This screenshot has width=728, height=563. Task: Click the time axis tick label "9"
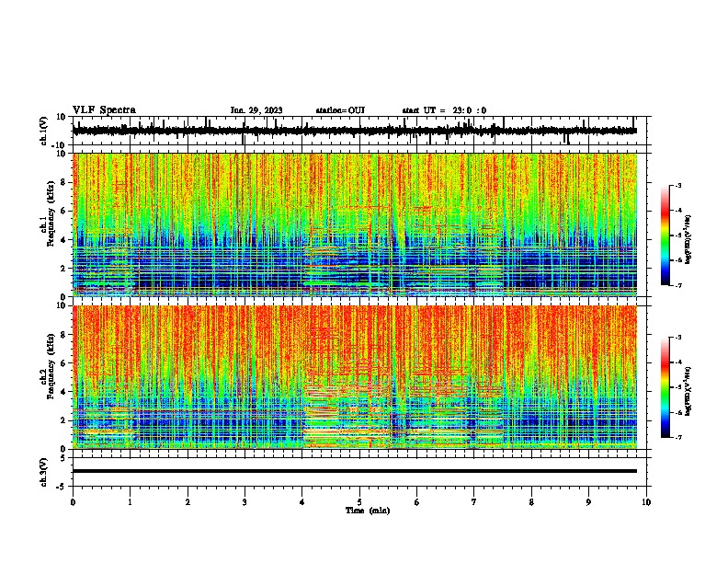tap(588, 502)
